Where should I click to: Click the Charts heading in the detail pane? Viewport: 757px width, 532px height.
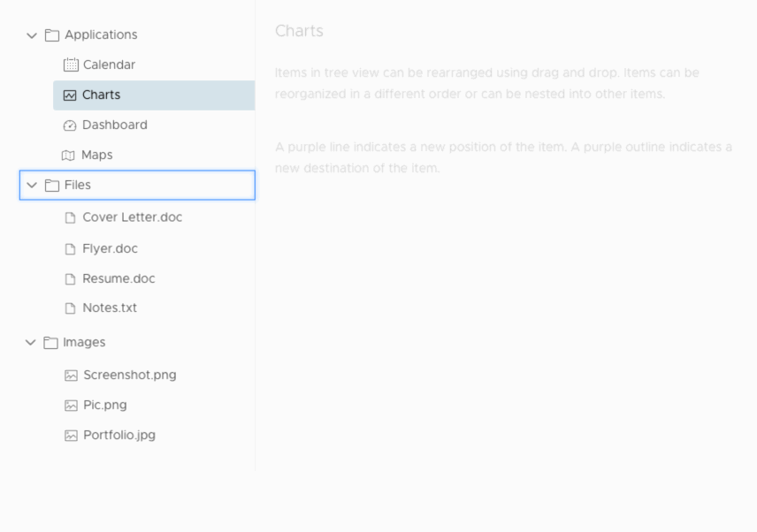(299, 31)
